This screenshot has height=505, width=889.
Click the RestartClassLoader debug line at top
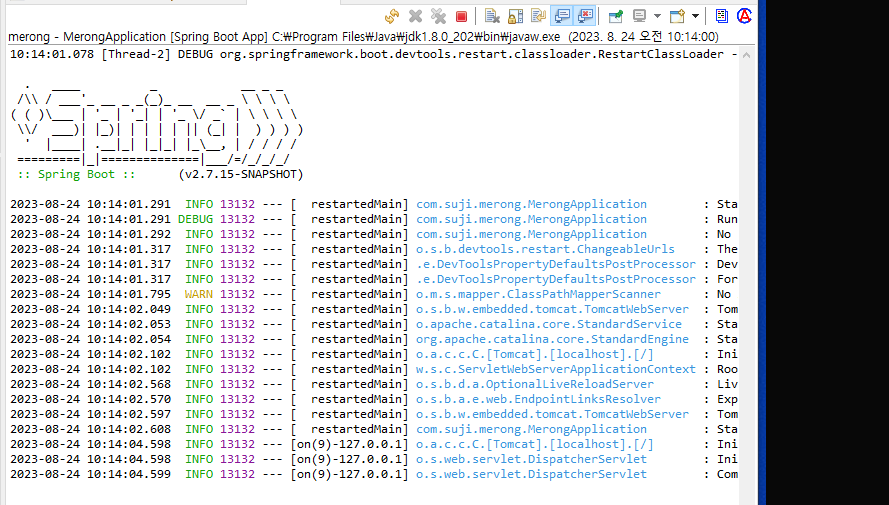373,54
